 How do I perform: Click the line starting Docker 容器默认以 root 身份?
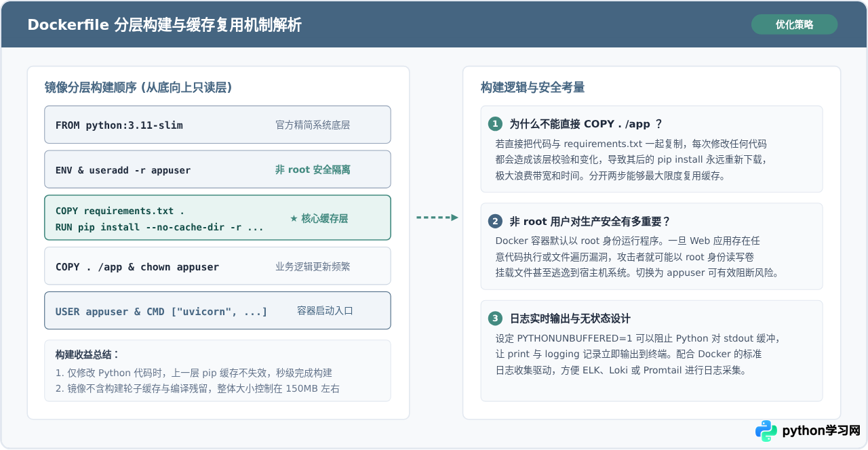627,241
